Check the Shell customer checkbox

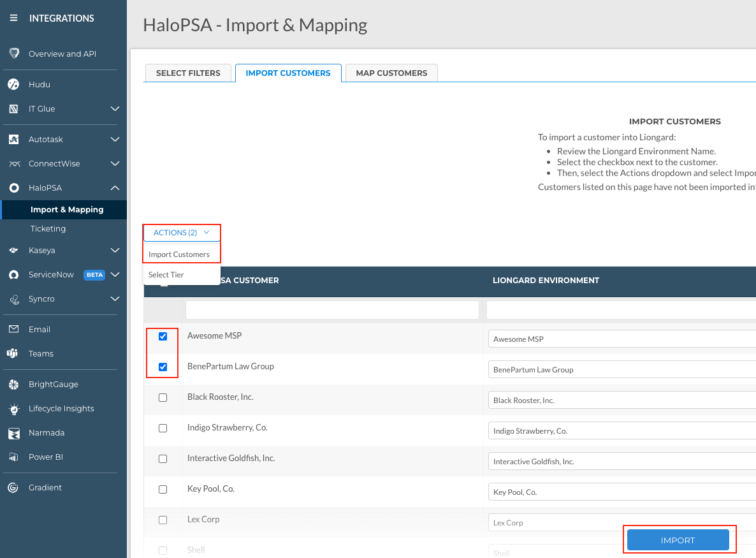(x=163, y=550)
